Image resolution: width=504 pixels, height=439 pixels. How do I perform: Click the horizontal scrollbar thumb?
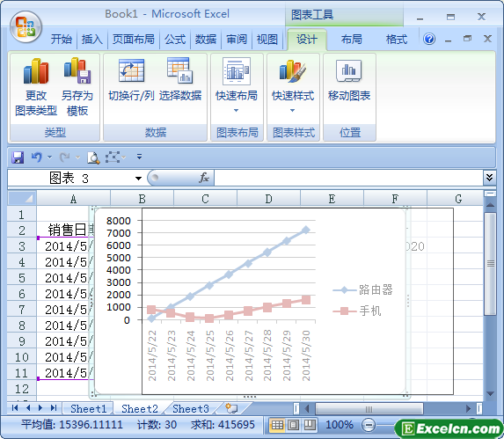pos(369,409)
